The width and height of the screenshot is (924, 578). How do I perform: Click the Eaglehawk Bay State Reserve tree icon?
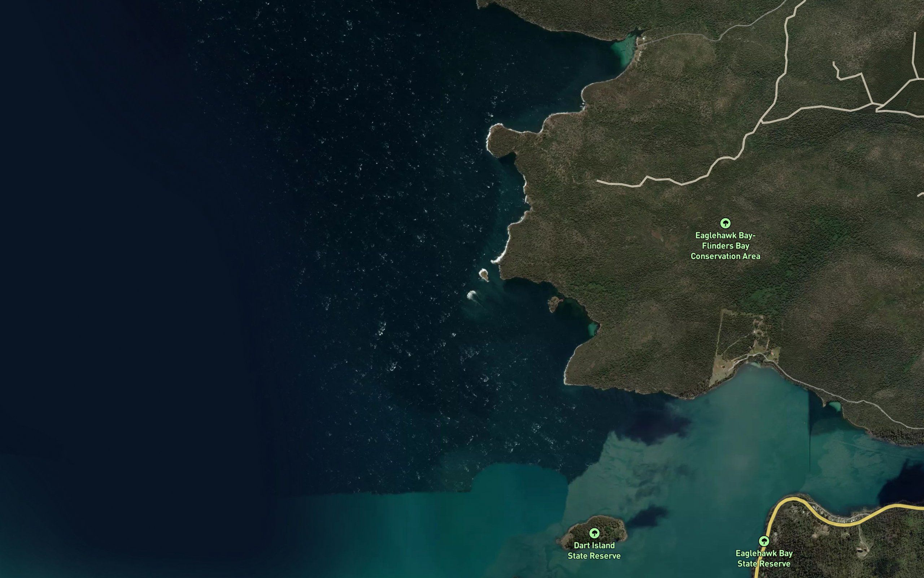[764, 541]
